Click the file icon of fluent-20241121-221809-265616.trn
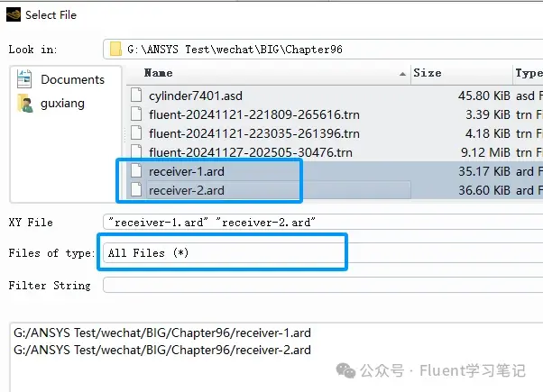543x392 pixels. click(136, 114)
